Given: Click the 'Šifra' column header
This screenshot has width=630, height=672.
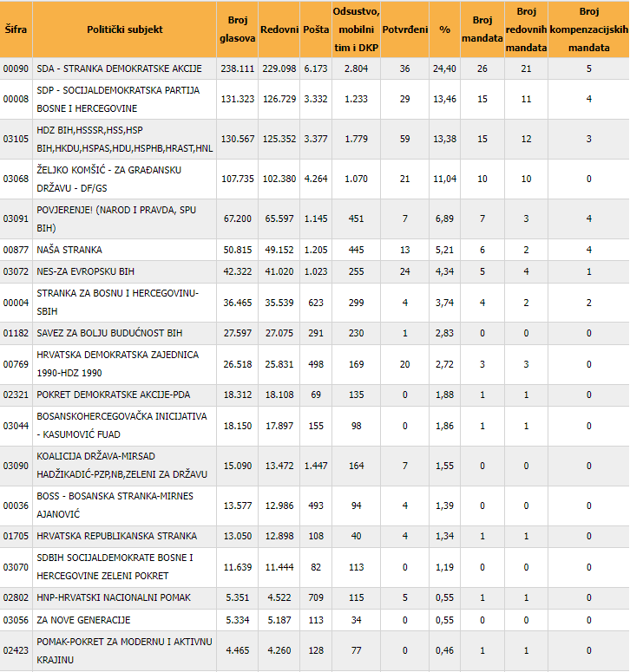Looking at the screenshot, I should (x=15, y=29).
